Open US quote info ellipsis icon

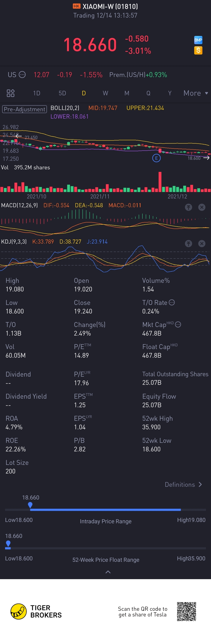[x=22, y=75]
